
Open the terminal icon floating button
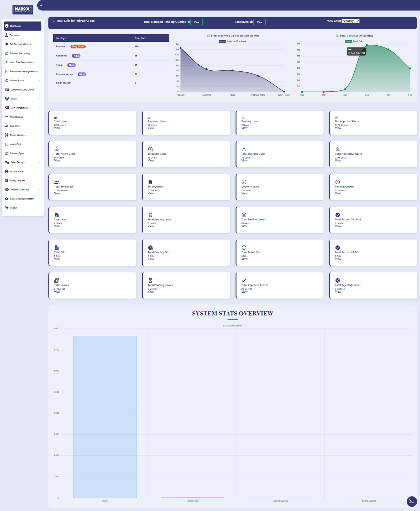tap(412, 501)
